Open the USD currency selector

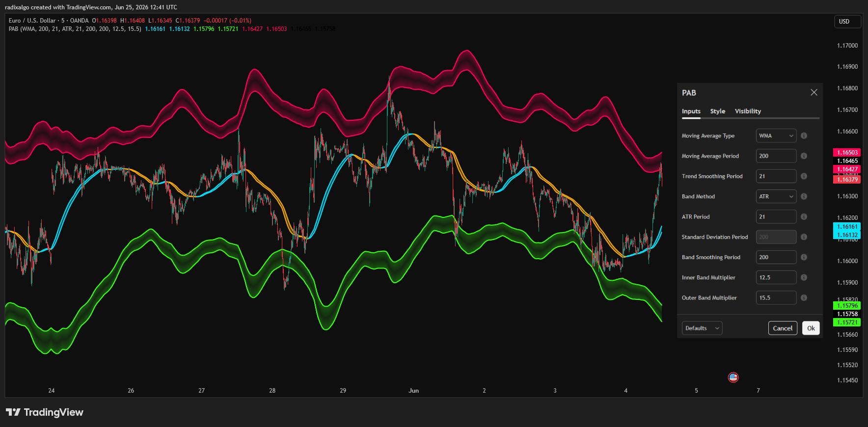pos(847,22)
